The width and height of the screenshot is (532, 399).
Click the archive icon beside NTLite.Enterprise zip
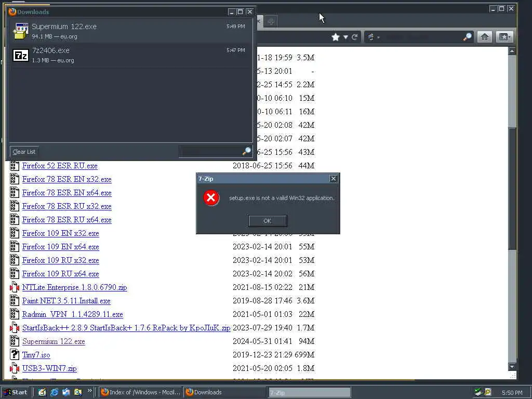tap(14, 287)
